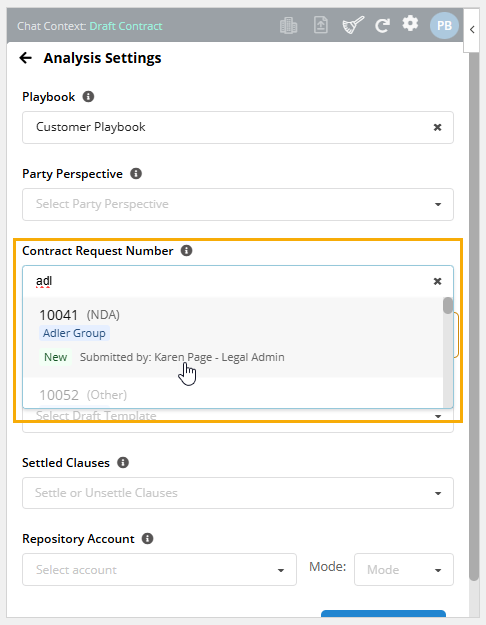Screen dimensions: 486x625
Task: Show Settled Clauses info icon
Action: 123,462
